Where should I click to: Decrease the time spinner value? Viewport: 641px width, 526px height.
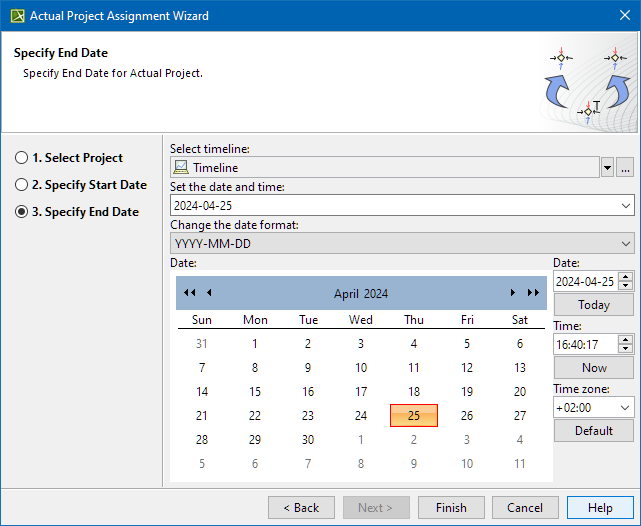[626, 349]
